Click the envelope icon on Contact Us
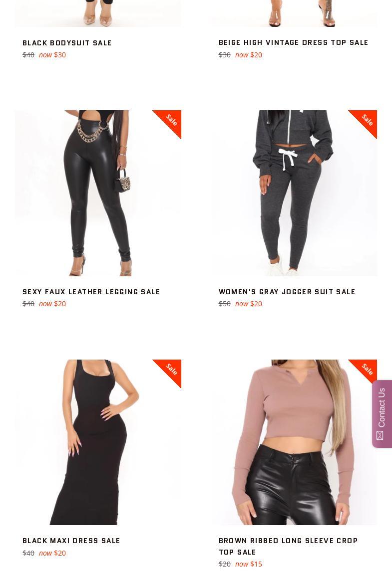The image size is (392, 588). point(380,435)
